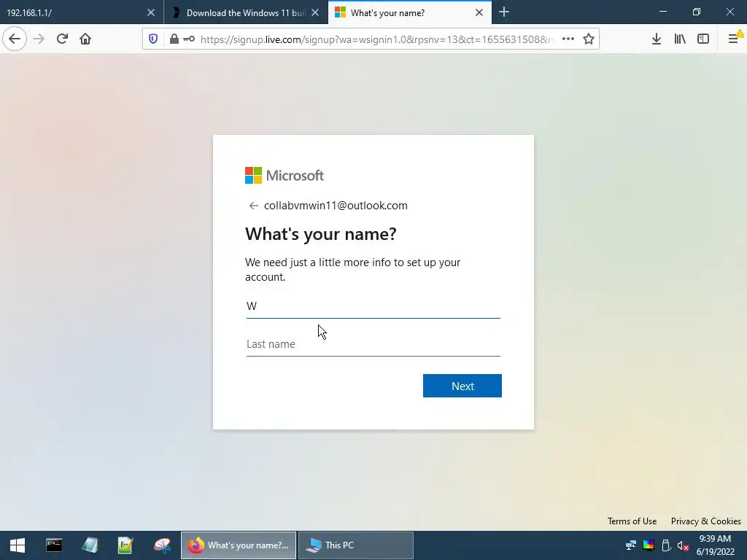Select the Firefox What's your name taskbar button

239,545
